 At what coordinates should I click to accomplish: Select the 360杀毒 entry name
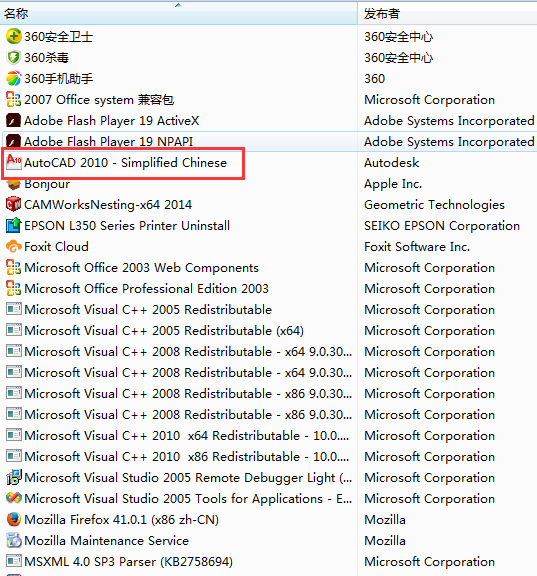[46, 58]
